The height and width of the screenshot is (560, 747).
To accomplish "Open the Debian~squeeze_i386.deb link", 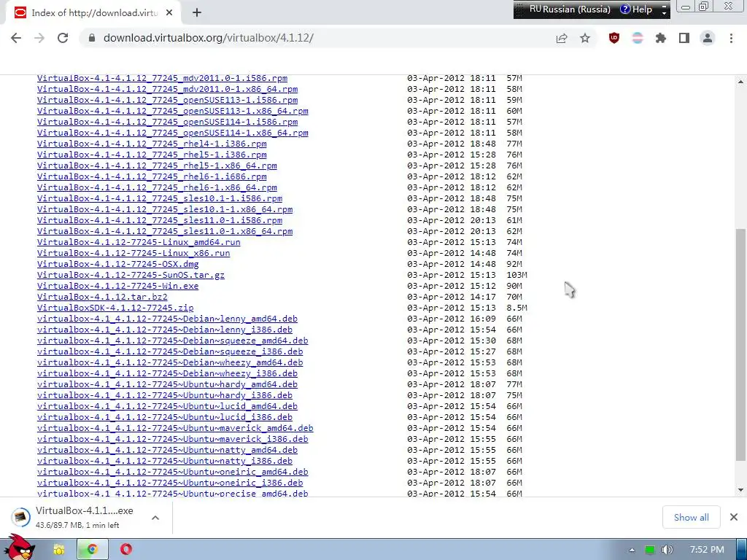I will [170, 352].
